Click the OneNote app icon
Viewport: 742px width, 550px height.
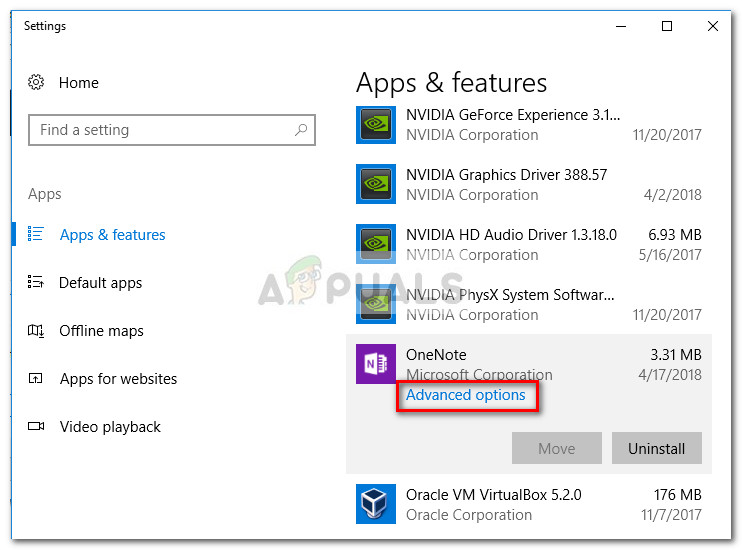pos(376,364)
